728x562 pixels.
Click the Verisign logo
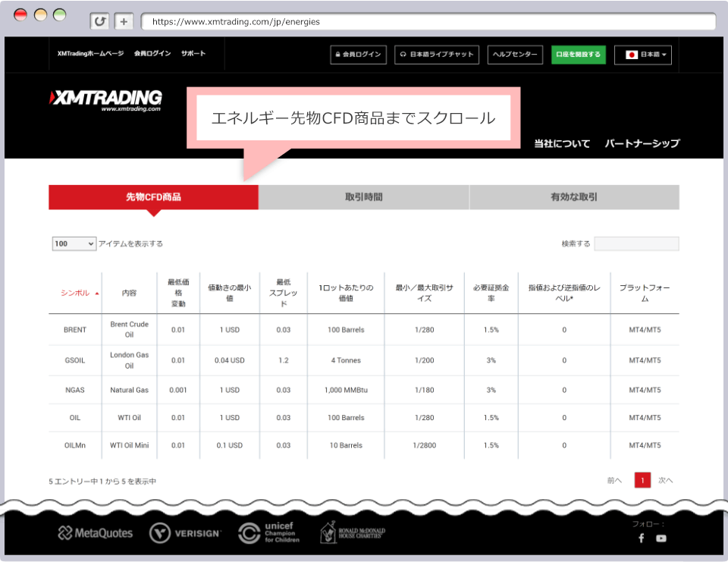pyautogui.click(x=185, y=533)
